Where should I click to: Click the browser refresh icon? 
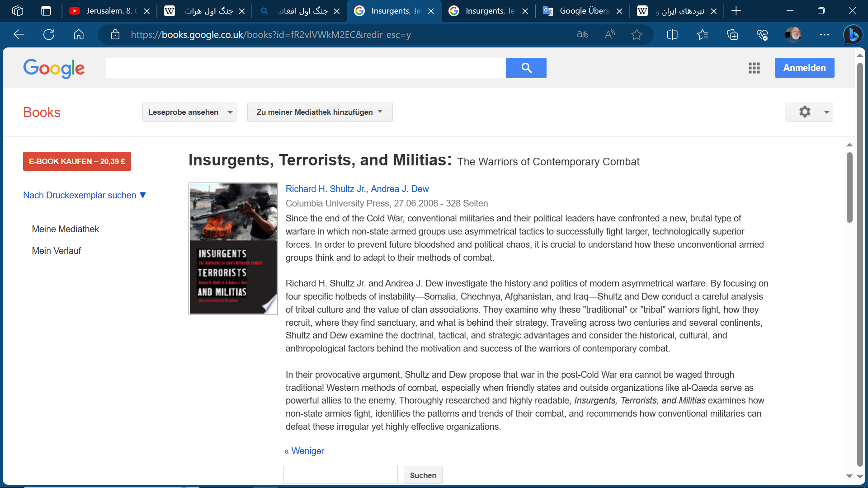click(49, 35)
